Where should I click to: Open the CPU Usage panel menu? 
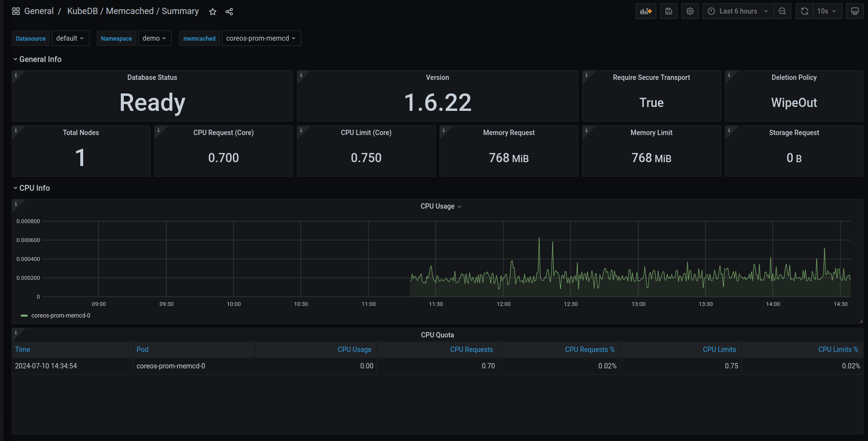459,206
